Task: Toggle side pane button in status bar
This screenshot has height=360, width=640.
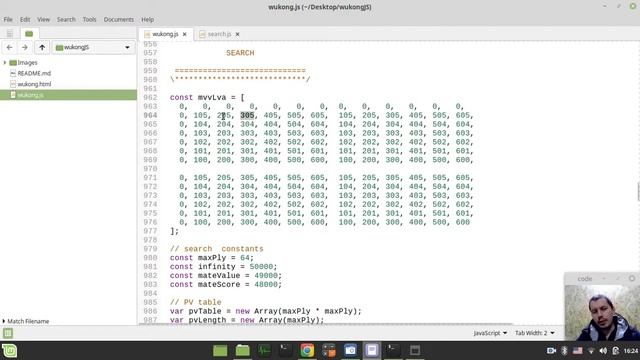Action: coord(8,333)
